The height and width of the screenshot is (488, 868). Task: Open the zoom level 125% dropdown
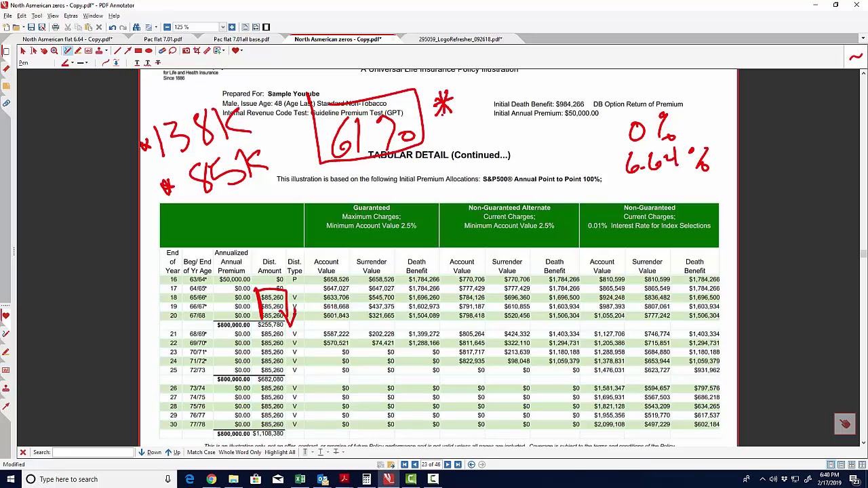(x=222, y=27)
